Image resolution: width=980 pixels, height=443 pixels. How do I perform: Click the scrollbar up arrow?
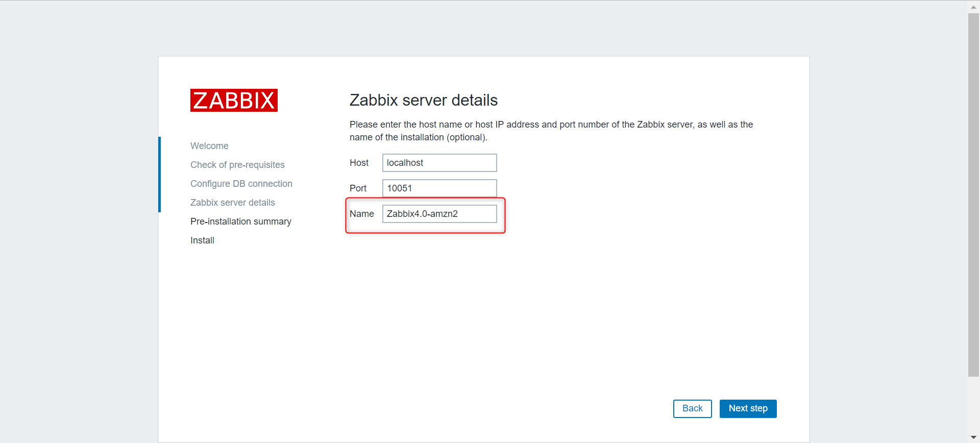click(x=973, y=7)
